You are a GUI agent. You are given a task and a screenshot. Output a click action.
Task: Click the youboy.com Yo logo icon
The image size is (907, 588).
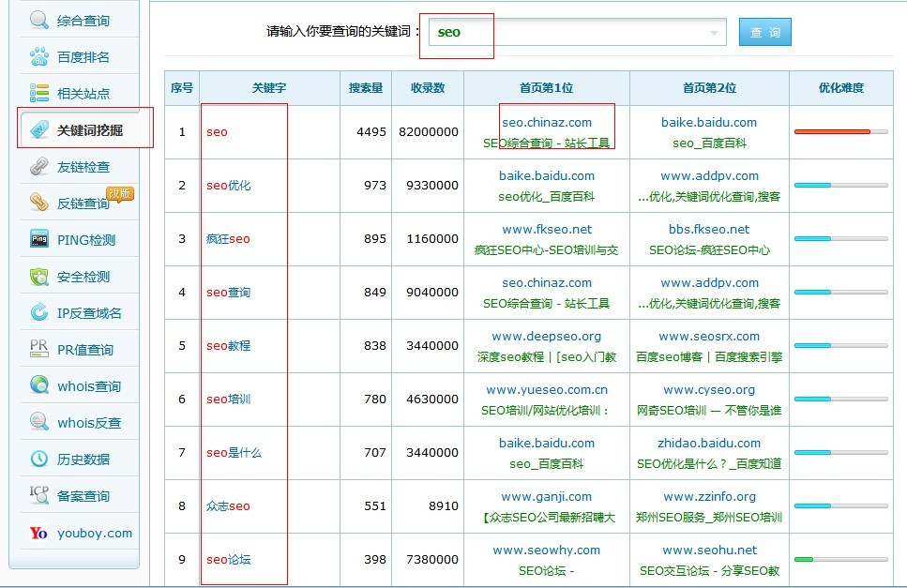coord(38,533)
